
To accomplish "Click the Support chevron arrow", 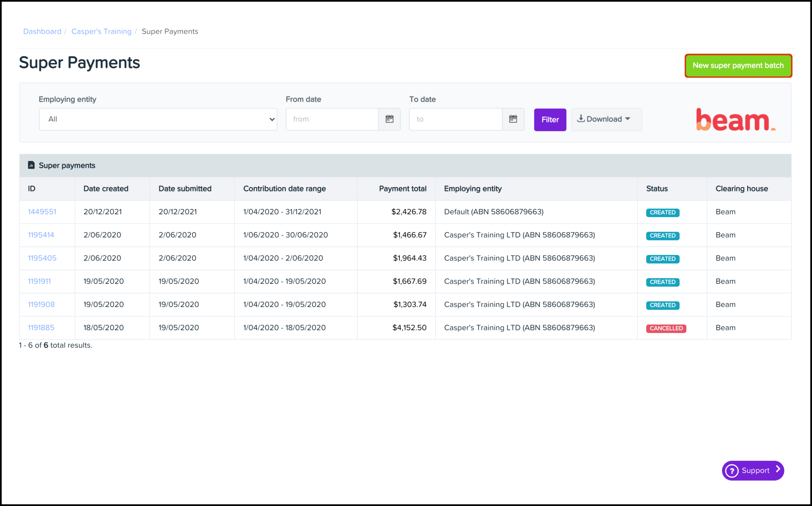I will [778, 469].
